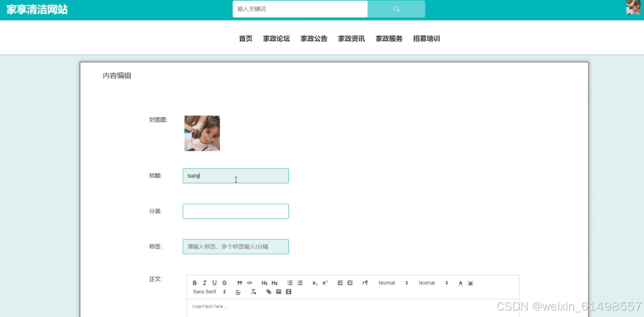
Task: Apply bold formatting in the editor
Action: (195, 283)
